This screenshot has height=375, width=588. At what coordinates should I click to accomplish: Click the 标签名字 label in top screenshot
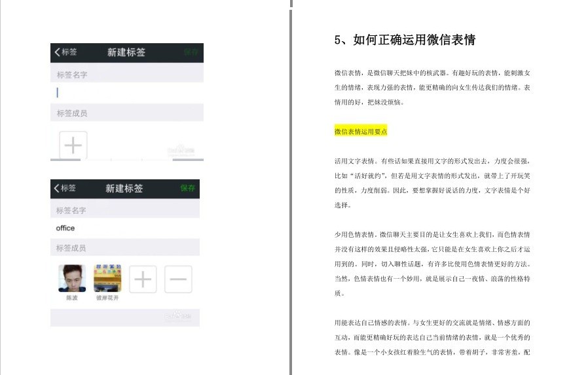click(x=72, y=75)
